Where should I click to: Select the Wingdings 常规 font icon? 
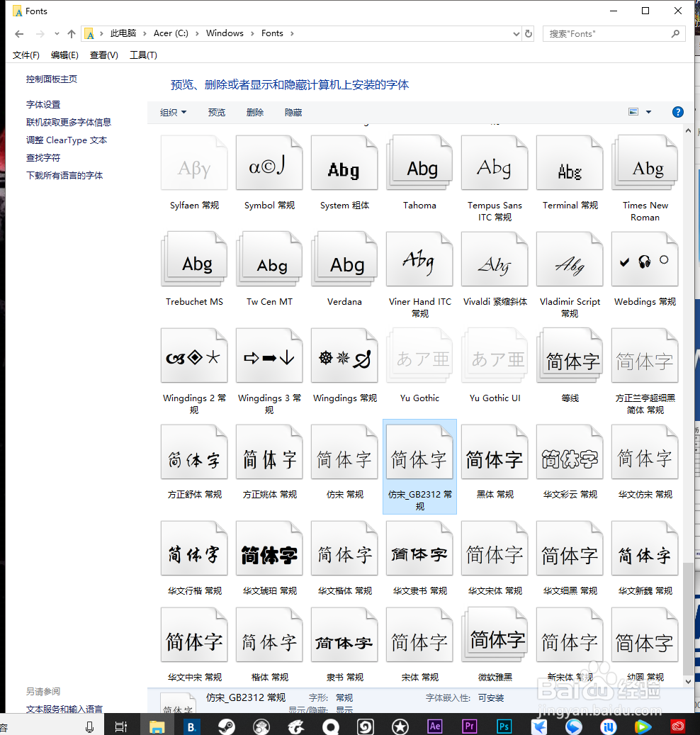coord(344,355)
